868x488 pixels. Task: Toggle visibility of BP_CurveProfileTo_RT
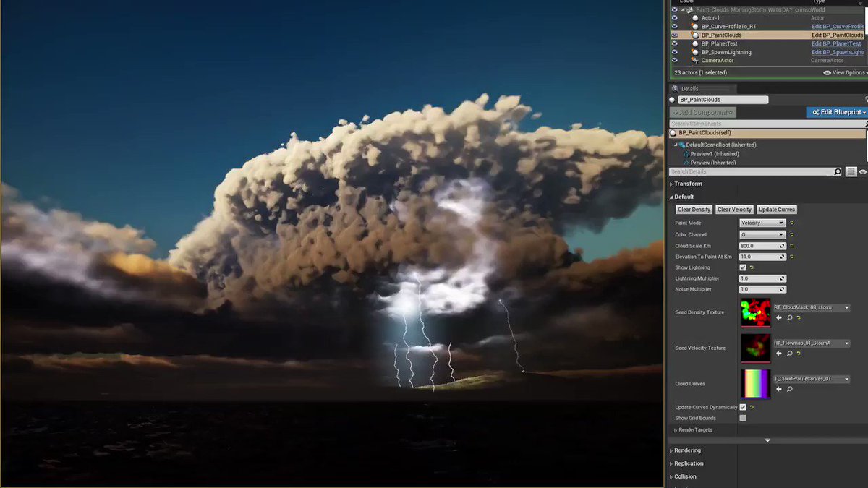pyautogui.click(x=675, y=26)
